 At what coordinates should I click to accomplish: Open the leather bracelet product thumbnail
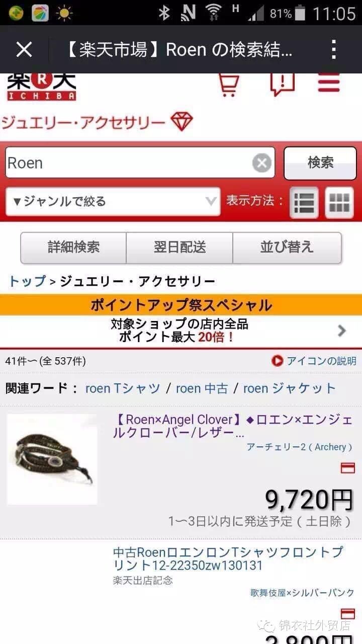click(x=52, y=459)
